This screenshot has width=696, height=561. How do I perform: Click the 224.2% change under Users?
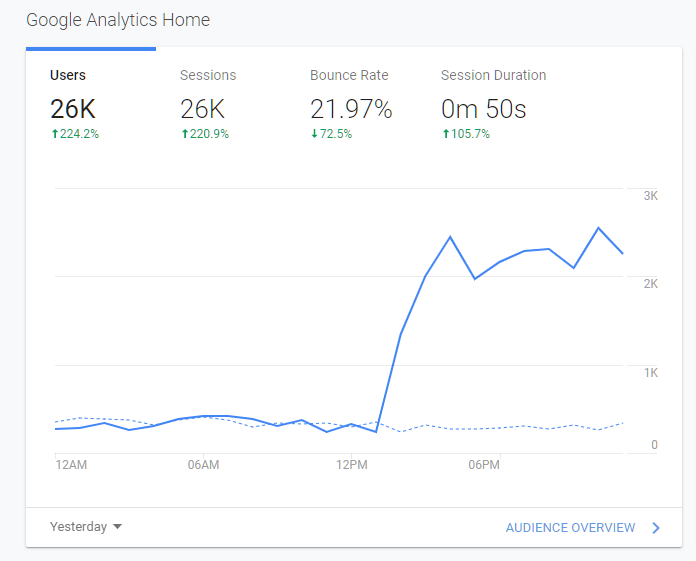click(79, 134)
